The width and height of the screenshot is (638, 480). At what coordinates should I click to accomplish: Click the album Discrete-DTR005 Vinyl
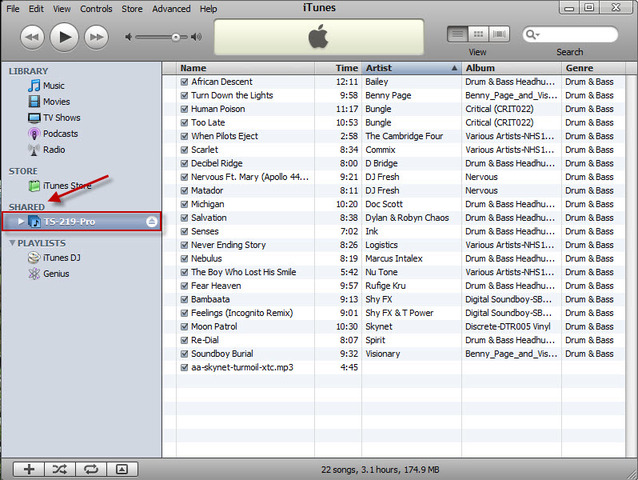(x=508, y=327)
